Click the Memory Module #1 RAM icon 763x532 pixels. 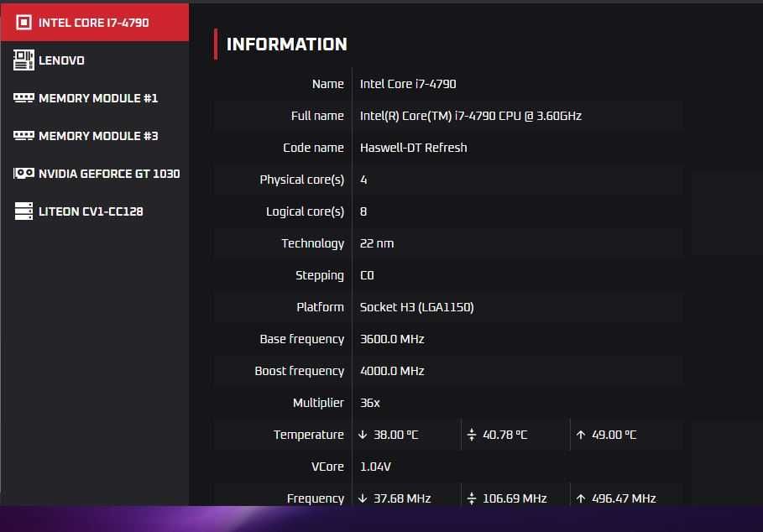(x=24, y=98)
